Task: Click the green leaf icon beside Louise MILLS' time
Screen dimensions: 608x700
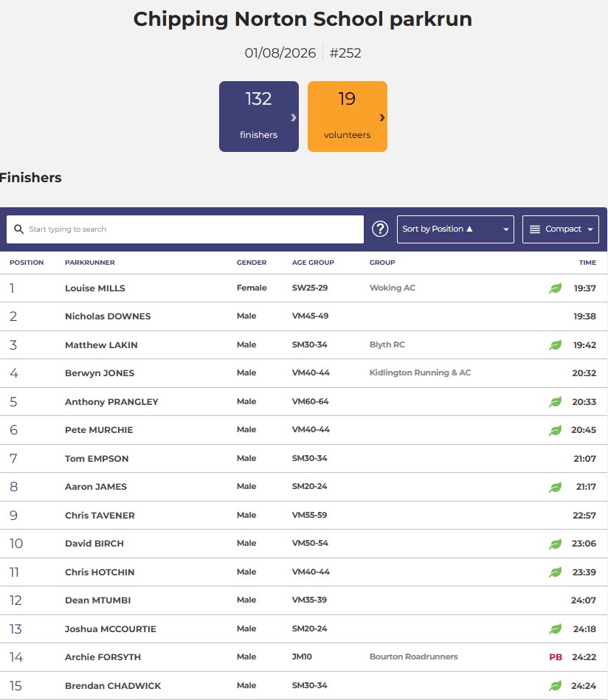Action: point(556,288)
